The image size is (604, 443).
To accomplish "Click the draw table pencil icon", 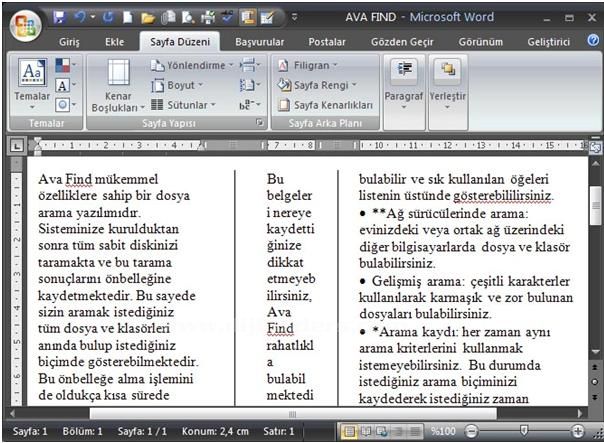I will (x=267, y=17).
